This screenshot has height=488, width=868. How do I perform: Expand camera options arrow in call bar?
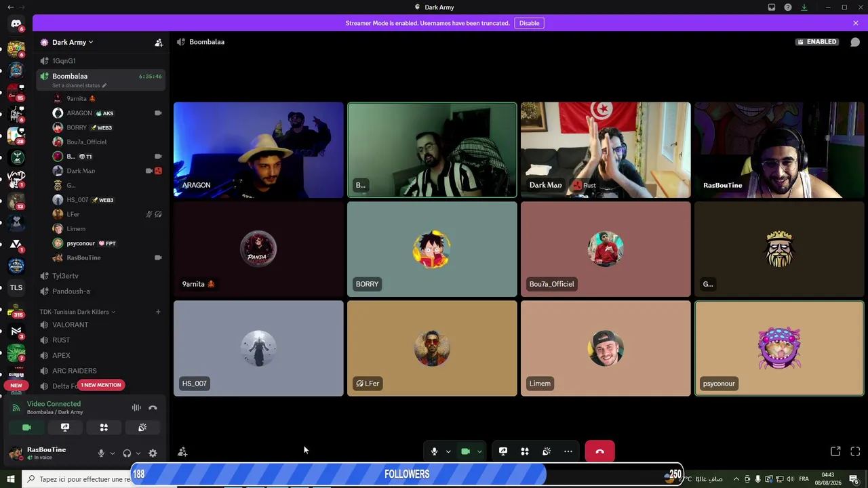[479, 451]
